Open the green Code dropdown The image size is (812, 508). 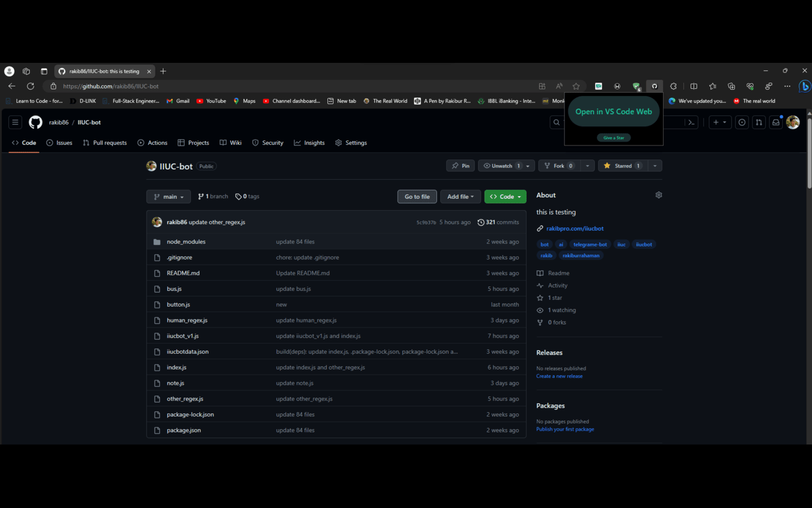point(505,196)
